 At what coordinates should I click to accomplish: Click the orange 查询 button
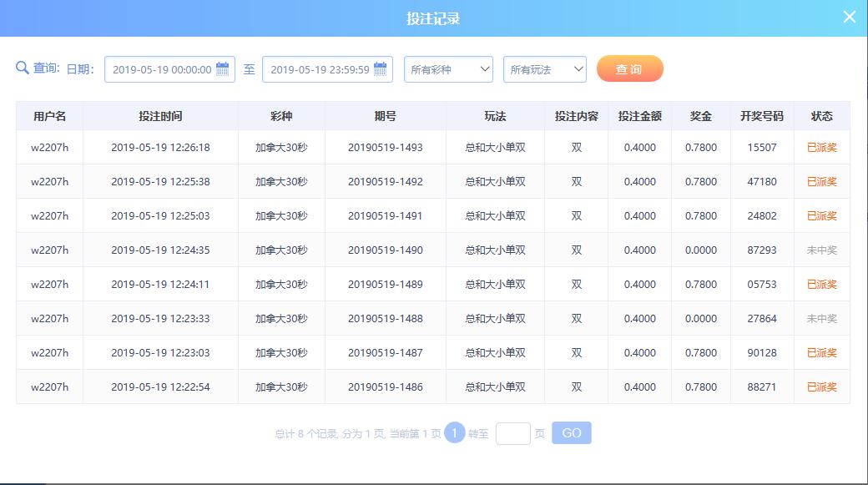630,68
